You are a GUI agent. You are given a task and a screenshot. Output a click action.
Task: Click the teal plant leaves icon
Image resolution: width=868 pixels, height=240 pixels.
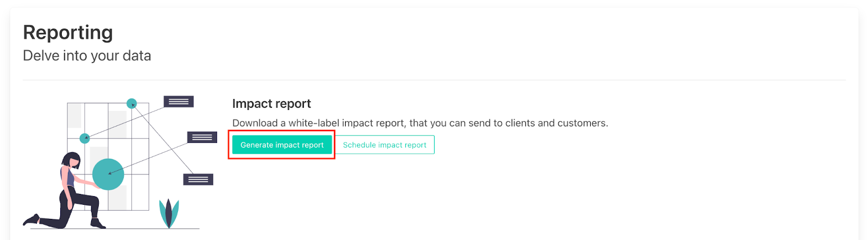click(169, 213)
